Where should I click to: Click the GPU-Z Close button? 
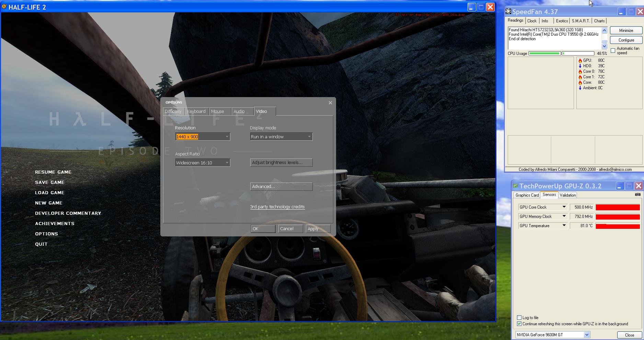coord(629,335)
